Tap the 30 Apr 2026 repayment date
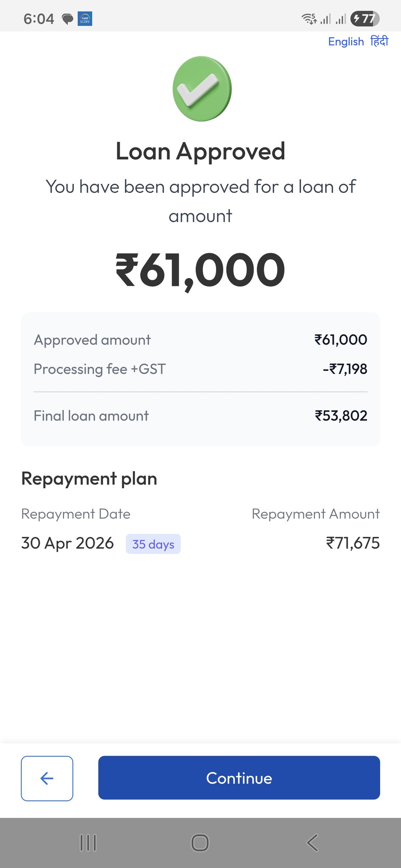The width and height of the screenshot is (401, 868). [x=67, y=543]
